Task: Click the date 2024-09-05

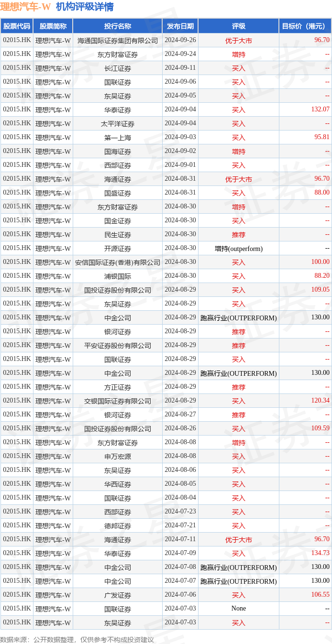Action: click(180, 96)
